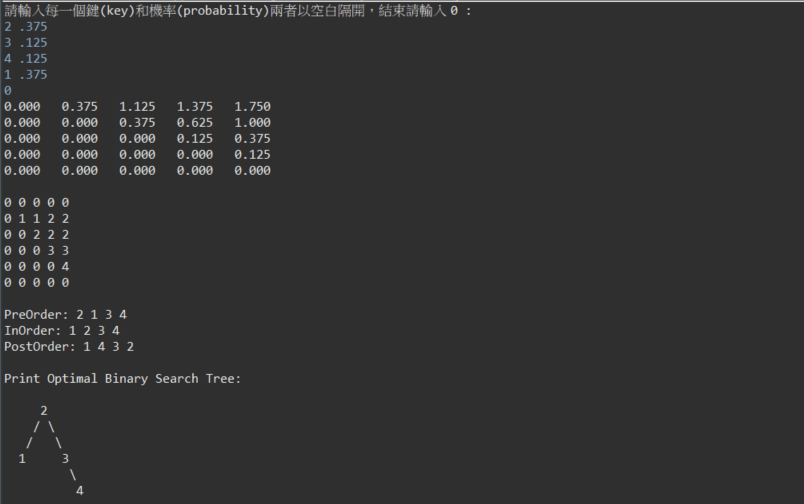The image size is (804, 504).
Task: Click the "Print Optimal Binary Search Tree:" heading
Action: (122, 379)
